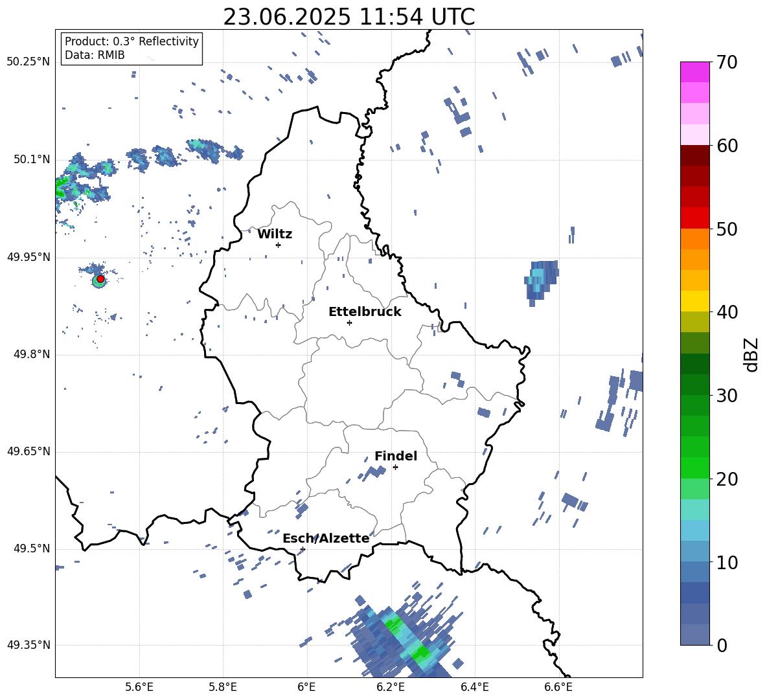This screenshot has height=700, width=767.
Task: Click the dark maroon colorbar swatch below 60
Action: 694,155
